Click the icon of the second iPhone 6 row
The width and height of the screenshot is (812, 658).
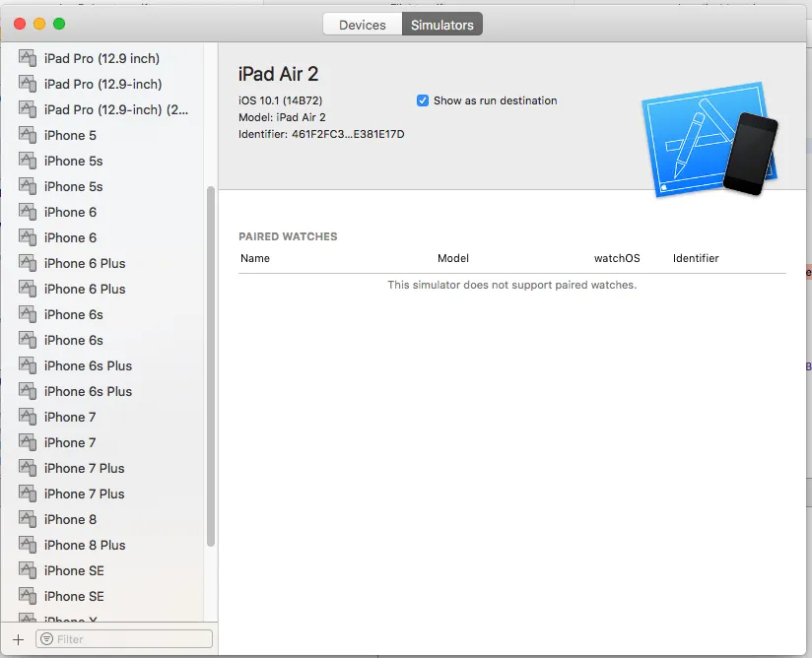28,237
